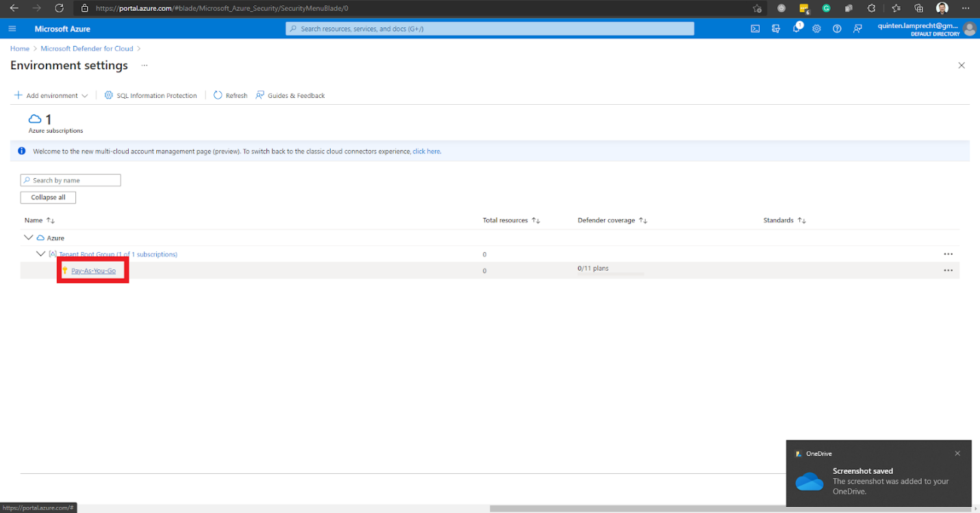
Task: Open ellipsis menu for Pay-As-You-Go row
Action: pos(948,271)
